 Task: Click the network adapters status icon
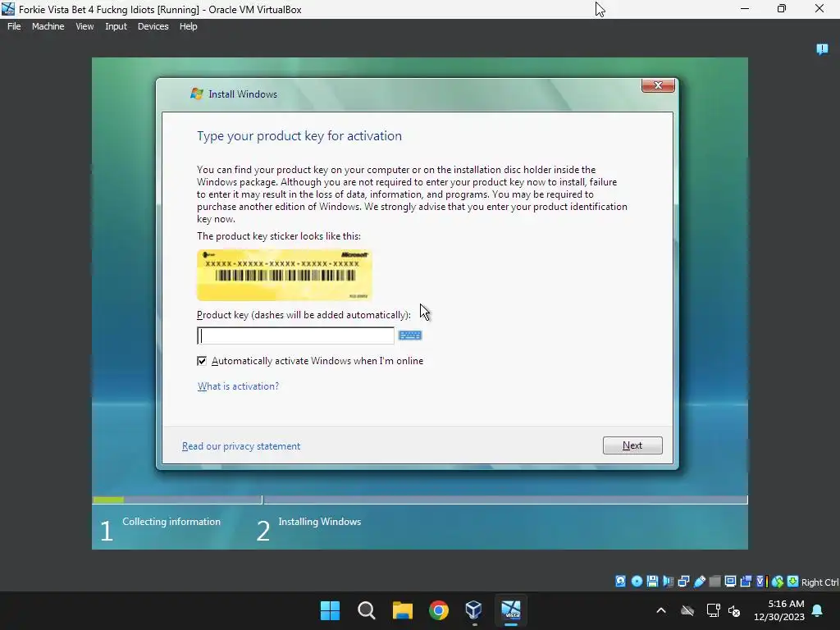coord(683,582)
